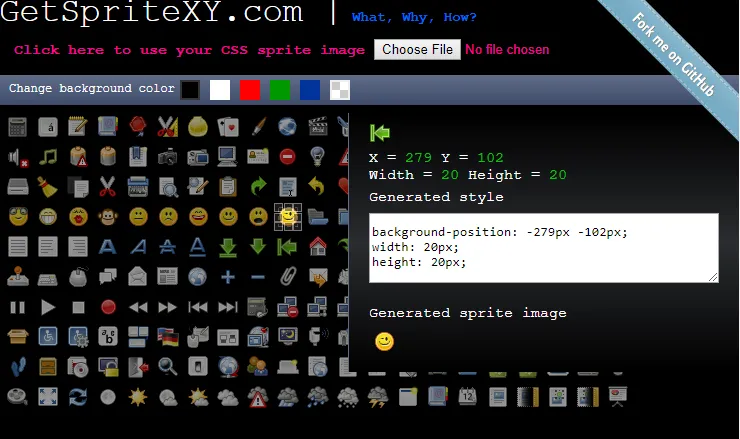Select the magnifying glass search sprite

click(x=168, y=367)
